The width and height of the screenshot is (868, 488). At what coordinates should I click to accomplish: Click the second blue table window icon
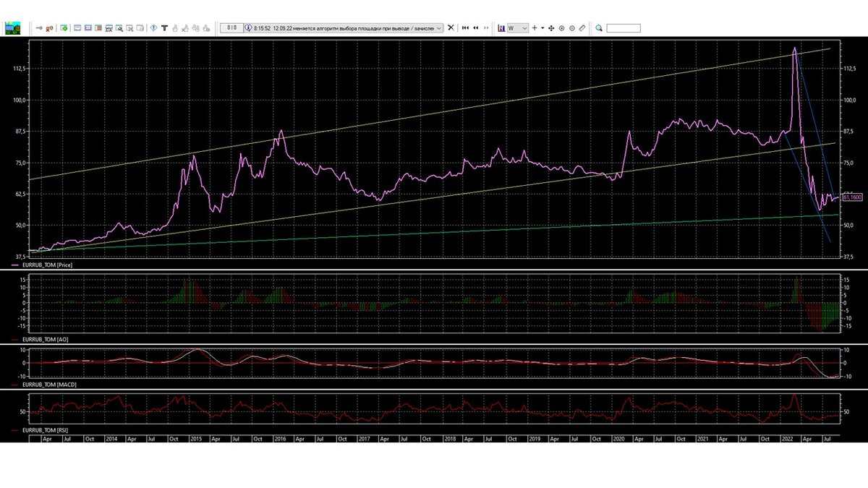point(88,27)
